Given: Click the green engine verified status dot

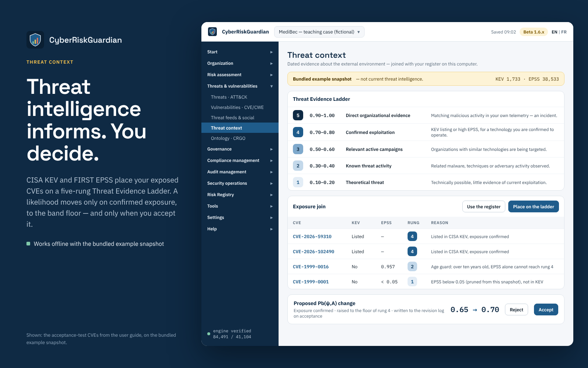Looking at the screenshot, I should (209, 334).
